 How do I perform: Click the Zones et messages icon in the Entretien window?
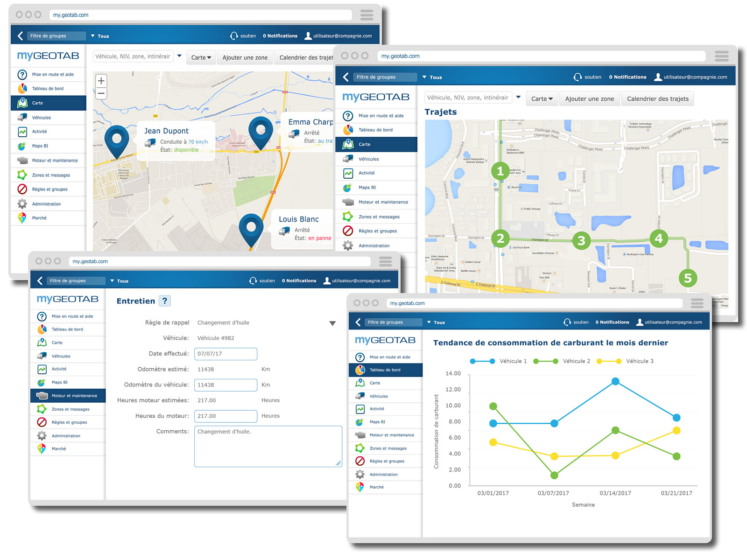coord(42,409)
